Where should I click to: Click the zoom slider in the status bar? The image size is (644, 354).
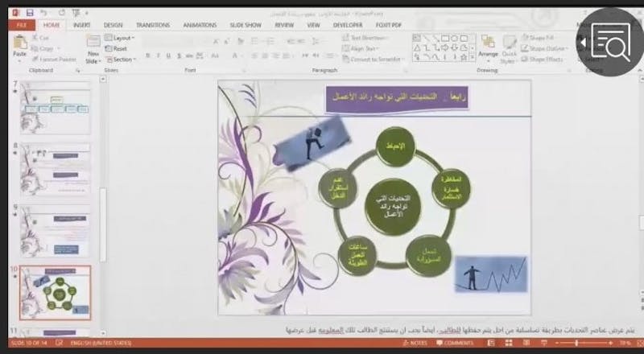576,343
